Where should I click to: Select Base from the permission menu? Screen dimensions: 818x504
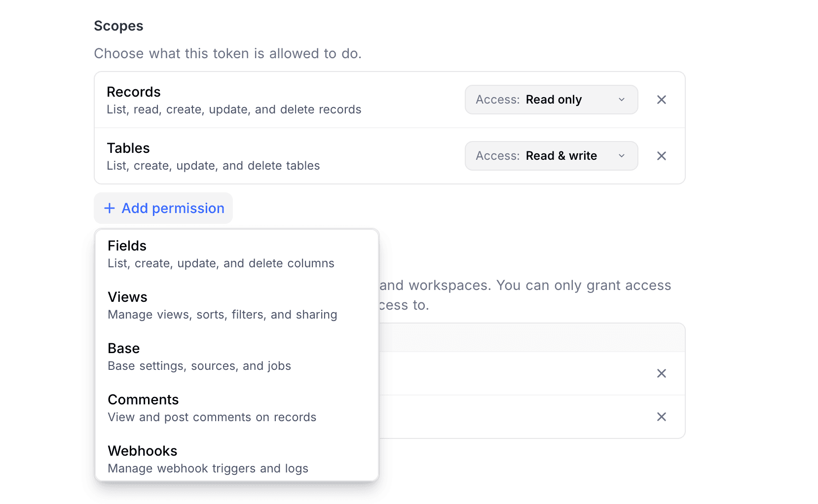point(123,348)
